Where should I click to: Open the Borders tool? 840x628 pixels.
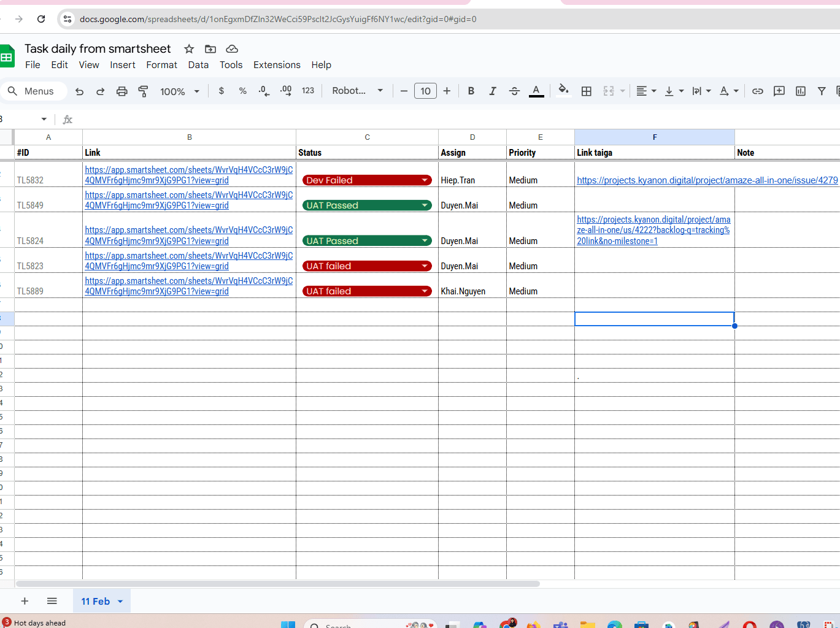point(587,91)
